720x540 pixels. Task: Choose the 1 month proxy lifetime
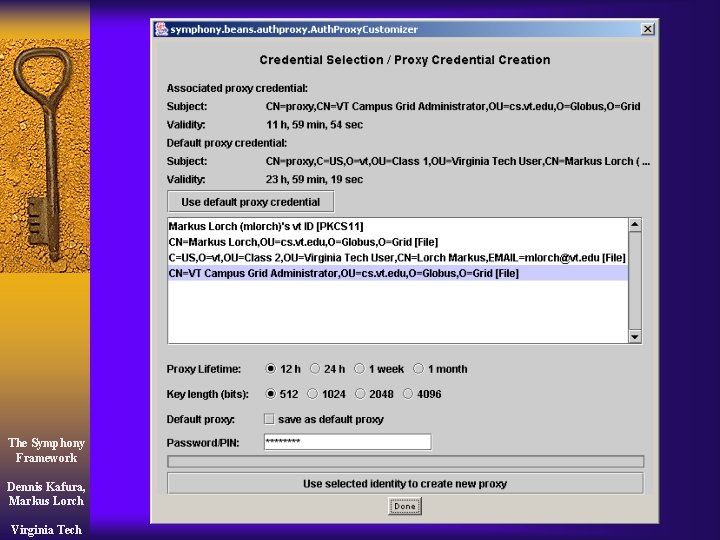tap(418, 369)
